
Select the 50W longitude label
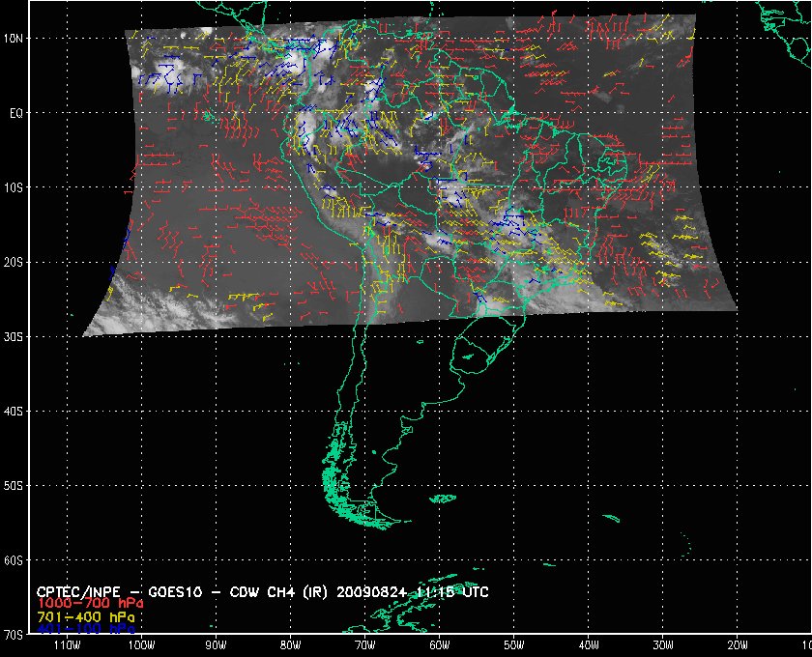point(513,643)
